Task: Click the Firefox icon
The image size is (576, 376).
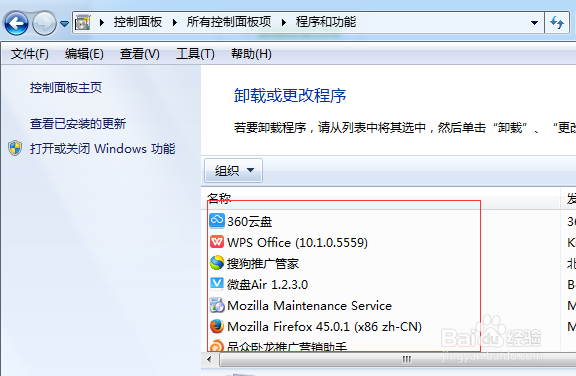Action: click(x=217, y=326)
